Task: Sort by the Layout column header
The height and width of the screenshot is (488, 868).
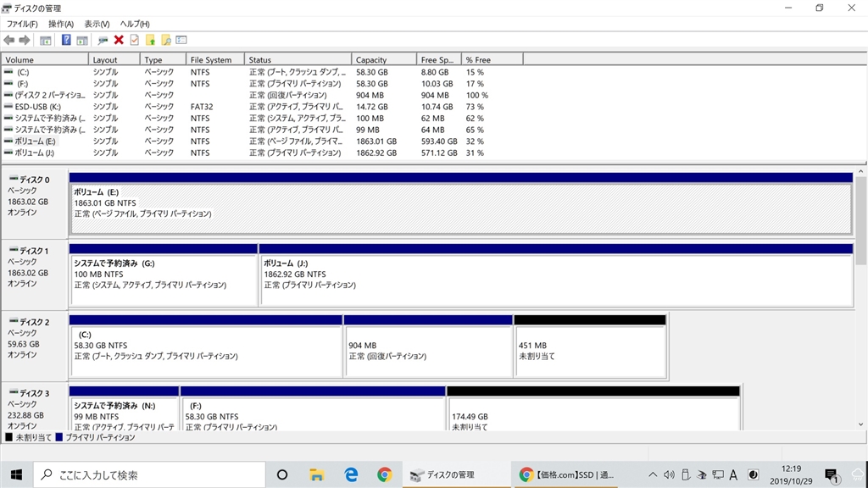Action: [114, 60]
